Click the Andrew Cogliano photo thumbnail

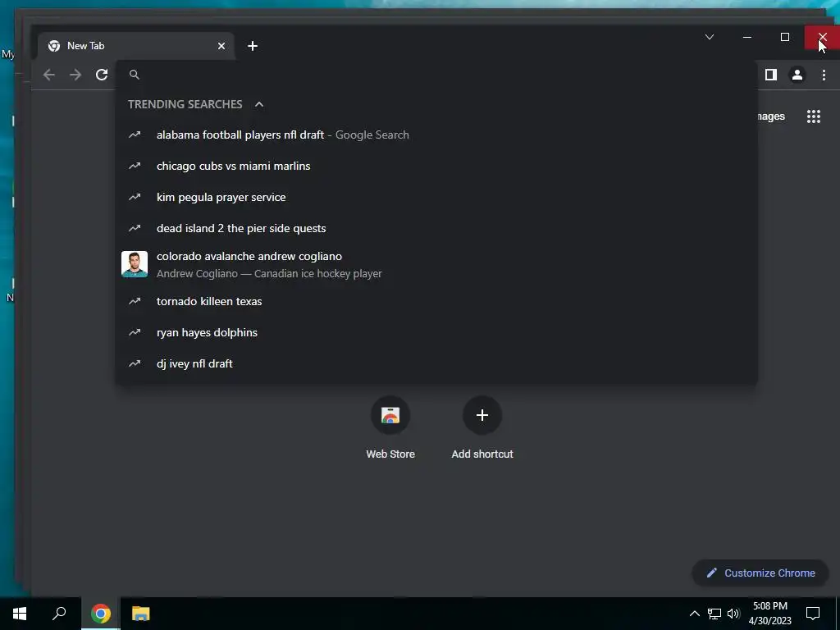pos(135,264)
